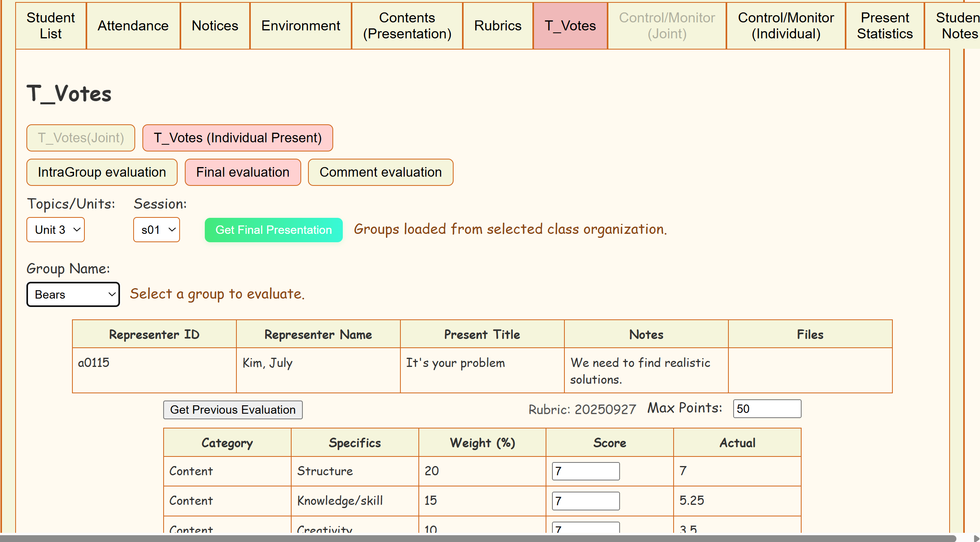
Task: Switch to the Rubrics tab
Action: pos(498,26)
